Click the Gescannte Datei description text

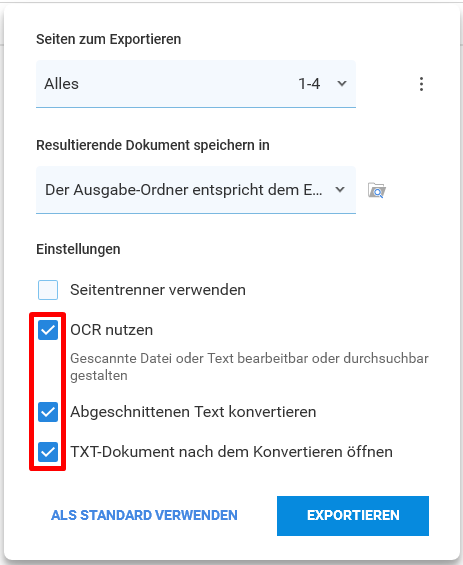click(x=249, y=367)
